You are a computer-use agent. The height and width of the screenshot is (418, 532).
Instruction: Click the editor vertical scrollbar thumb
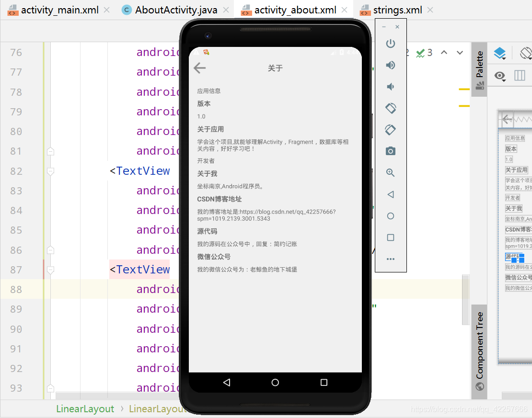pyautogui.click(x=466, y=300)
